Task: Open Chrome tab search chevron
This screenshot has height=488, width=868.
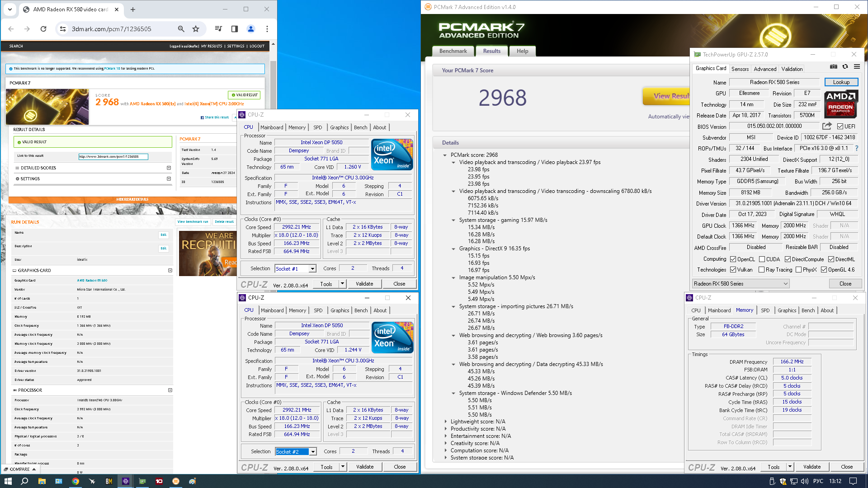Action: [x=10, y=9]
